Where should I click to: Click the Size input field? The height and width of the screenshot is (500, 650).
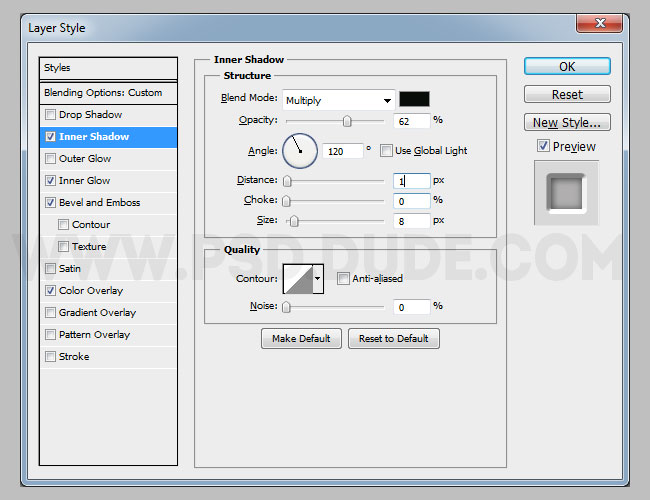coord(411,221)
